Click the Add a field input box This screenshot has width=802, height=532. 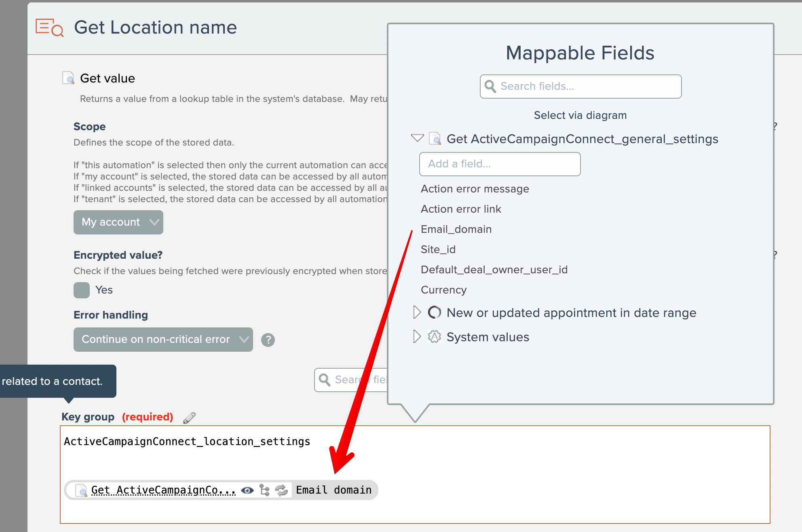500,164
